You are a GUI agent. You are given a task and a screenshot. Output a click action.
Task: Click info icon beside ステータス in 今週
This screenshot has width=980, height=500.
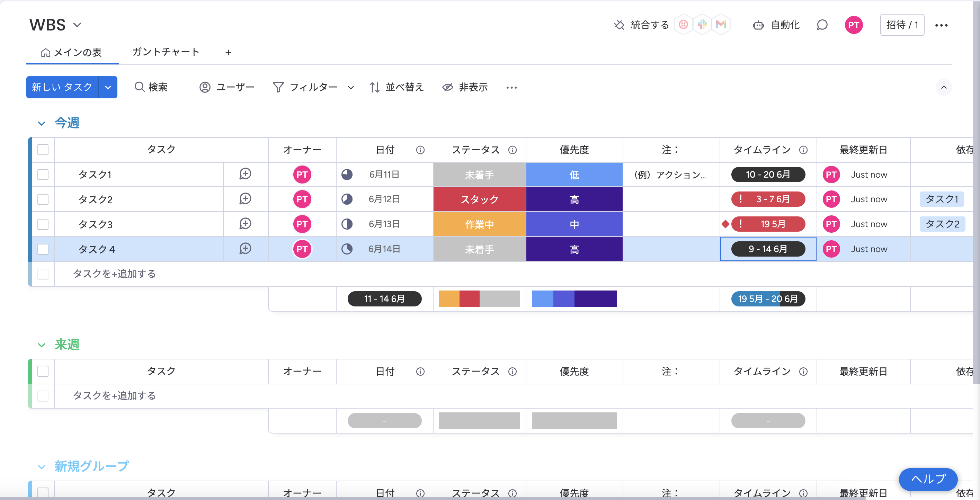tap(513, 150)
